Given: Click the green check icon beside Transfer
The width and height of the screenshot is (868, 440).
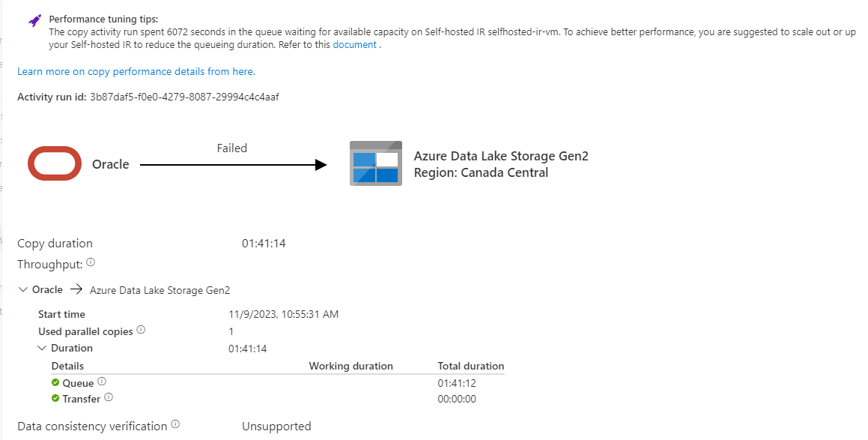Looking at the screenshot, I should point(55,398).
